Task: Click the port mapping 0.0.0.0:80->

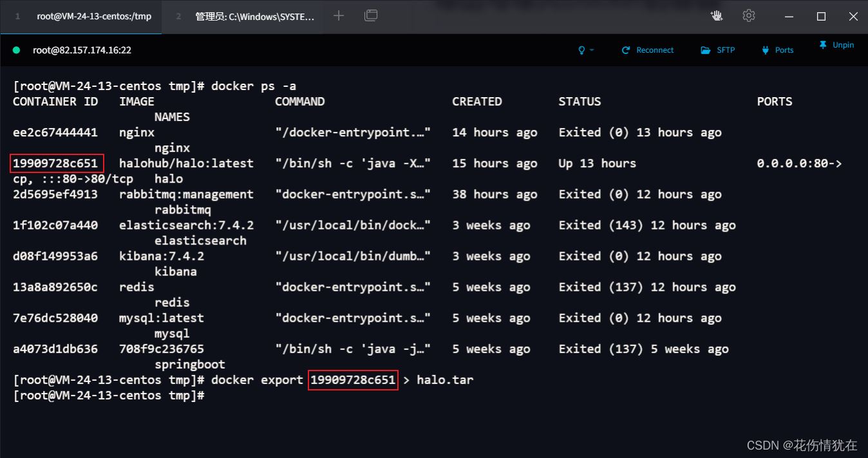Action: [799, 163]
